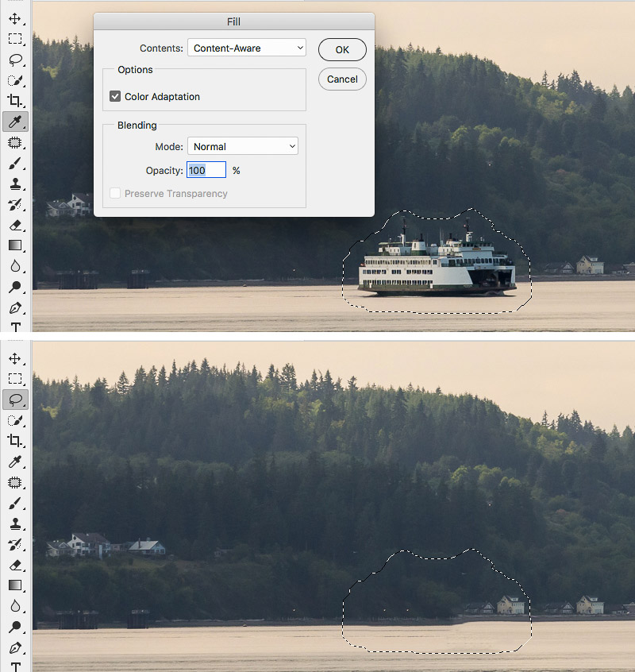The width and height of the screenshot is (635, 672).
Task: Select the Eraser tool in lower toolbar
Action: pos(15,565)
